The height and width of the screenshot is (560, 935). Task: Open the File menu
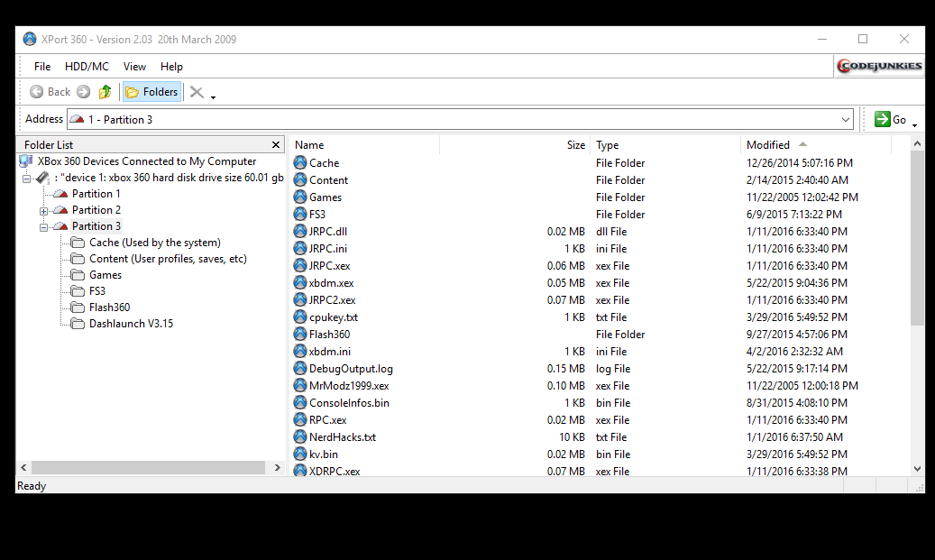click(42, 67)
